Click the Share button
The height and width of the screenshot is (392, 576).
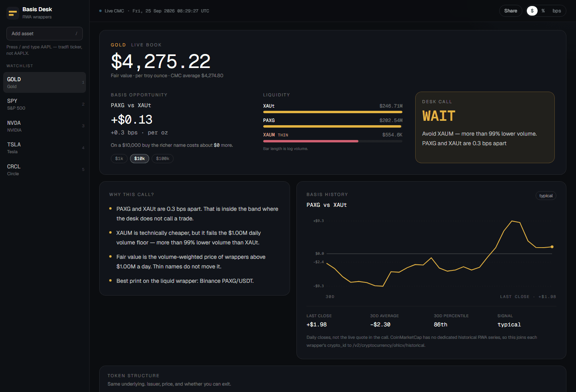point(510,11)
